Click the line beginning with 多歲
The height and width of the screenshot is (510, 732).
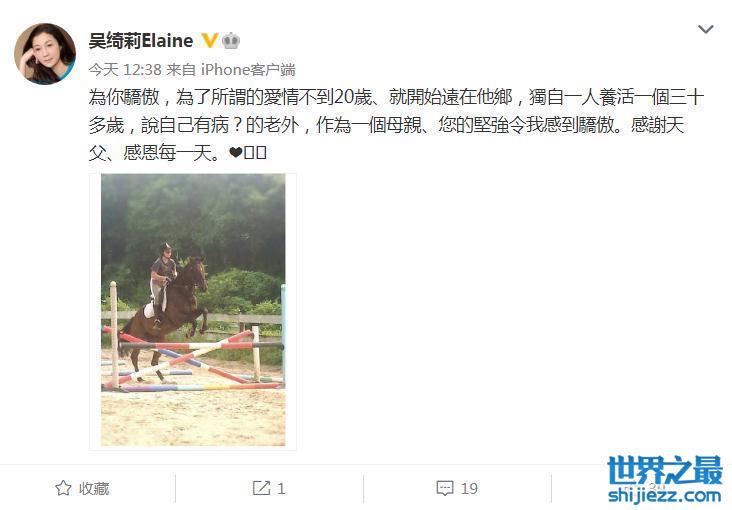point(387,125)
